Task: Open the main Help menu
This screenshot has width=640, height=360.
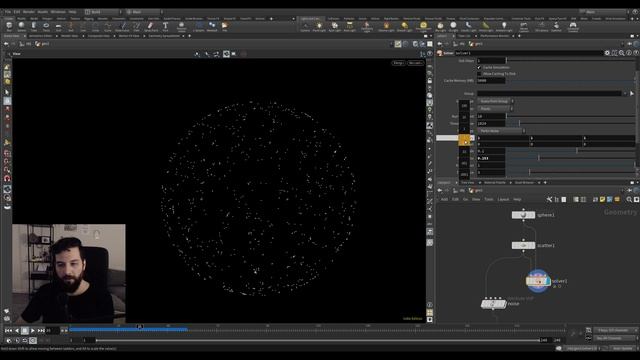Action: [x=72, y=12]
